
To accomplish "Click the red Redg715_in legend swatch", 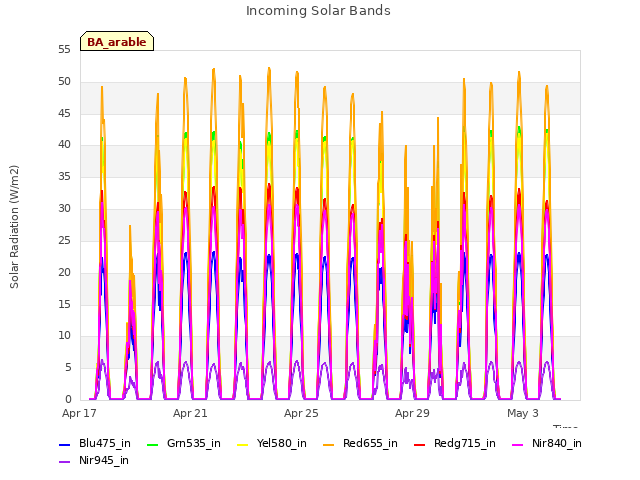I will coord(420,444).
